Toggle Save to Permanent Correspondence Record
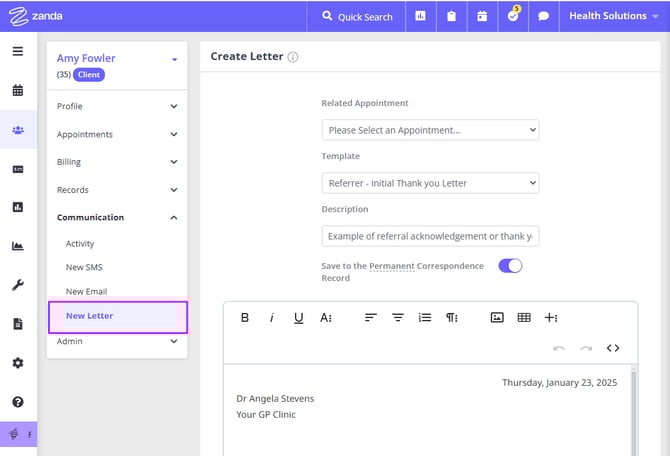 [x=510, y=266]
